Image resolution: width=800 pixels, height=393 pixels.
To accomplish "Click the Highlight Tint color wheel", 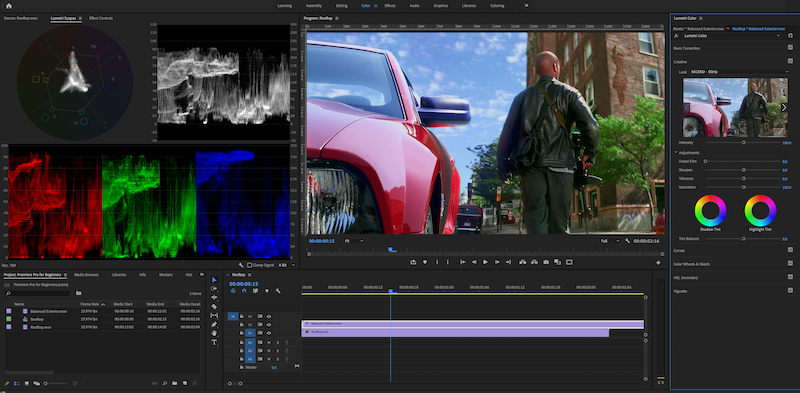I will 760,210.
